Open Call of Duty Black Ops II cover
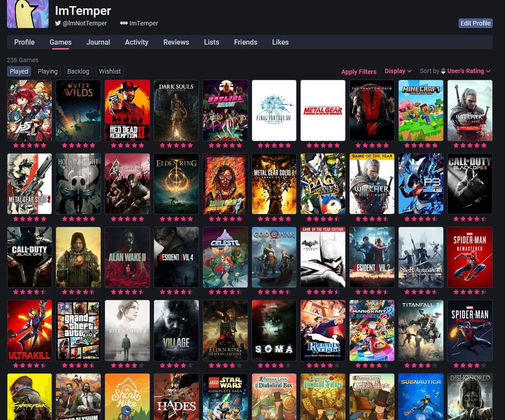The image size is (505, 420). 470,184
